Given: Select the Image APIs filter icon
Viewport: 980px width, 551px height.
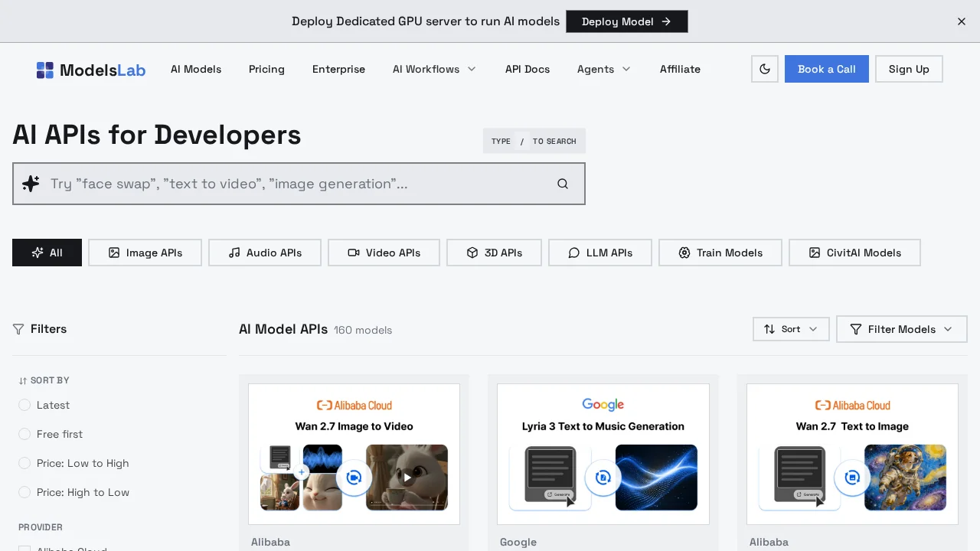Looking at the screenshot, I should tap(113, 253).
